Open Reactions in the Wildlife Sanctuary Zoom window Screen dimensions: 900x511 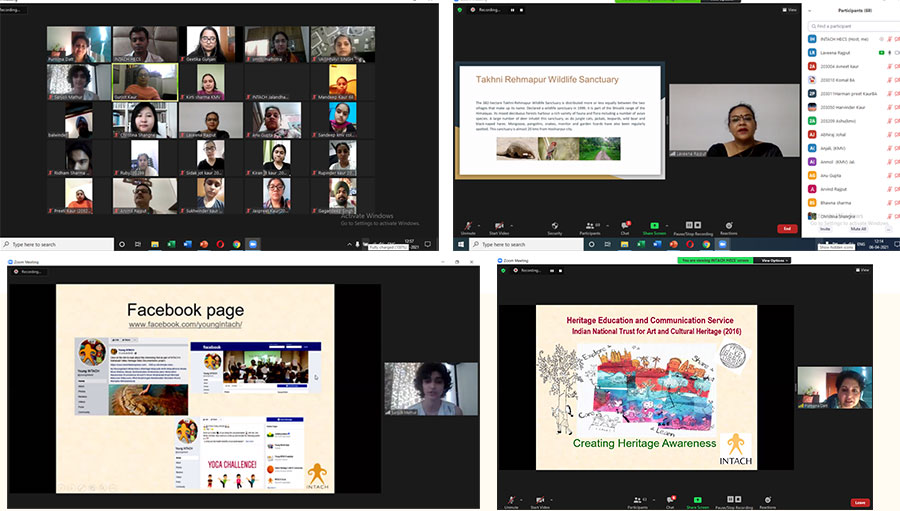[x=728, y=228]
